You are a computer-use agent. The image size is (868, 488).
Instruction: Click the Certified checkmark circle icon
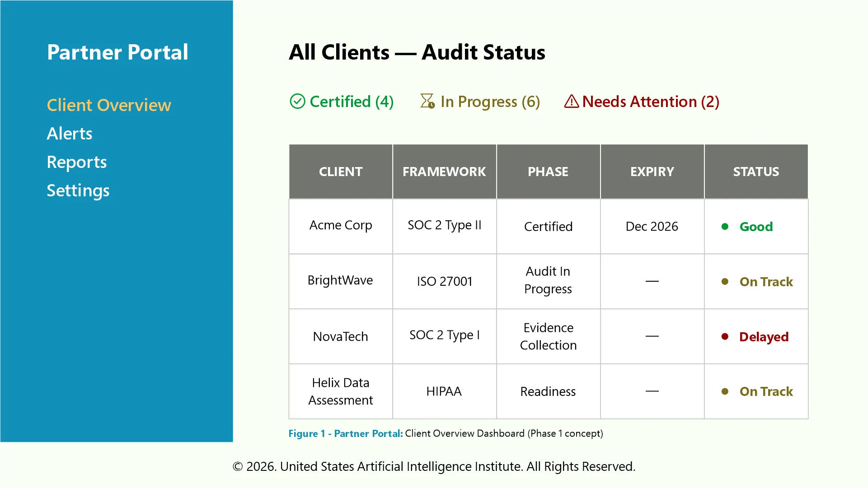297,102
